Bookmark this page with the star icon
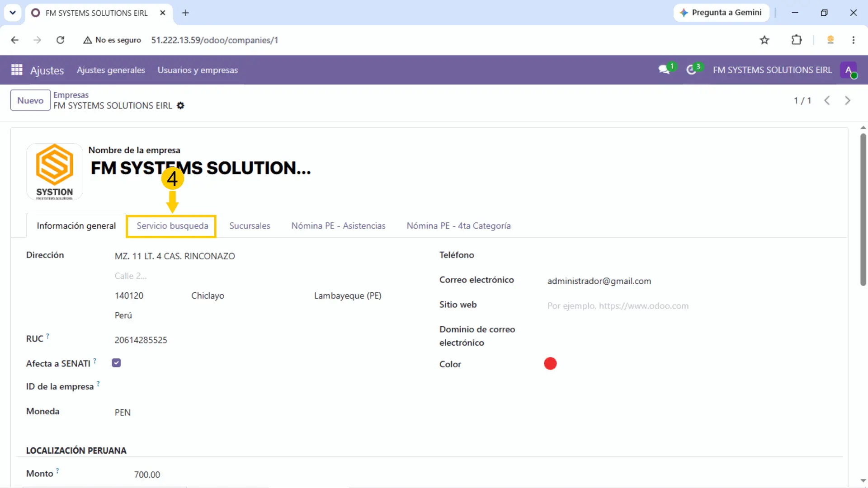Viewport: 868px width, 488px height. [764, 40]
